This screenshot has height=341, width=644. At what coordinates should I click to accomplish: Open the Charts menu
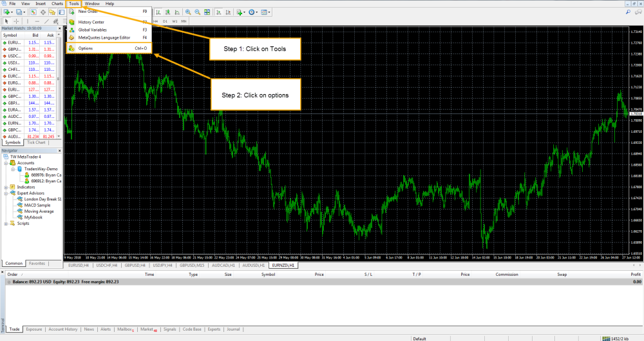[x=57, y=4]
